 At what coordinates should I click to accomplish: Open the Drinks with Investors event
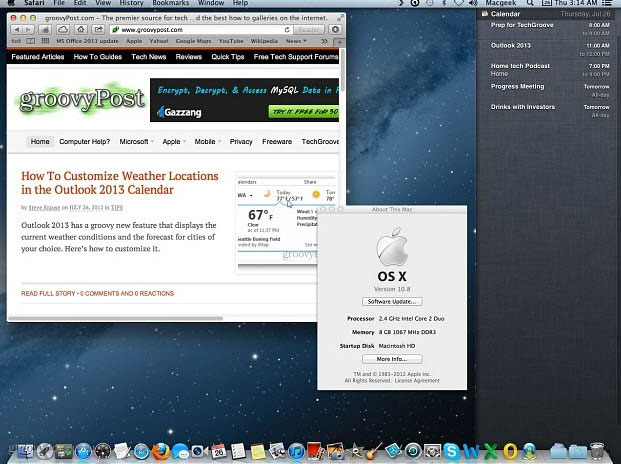point(550,111)
